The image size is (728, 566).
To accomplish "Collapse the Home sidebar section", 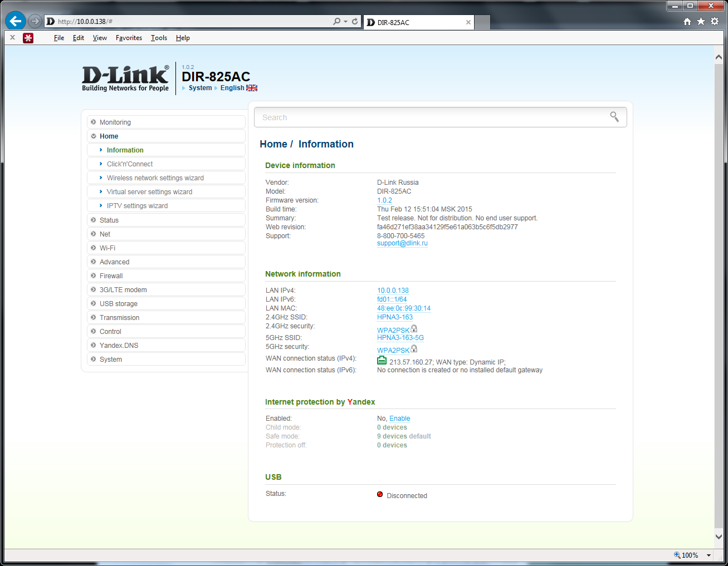I will (109, 136).
